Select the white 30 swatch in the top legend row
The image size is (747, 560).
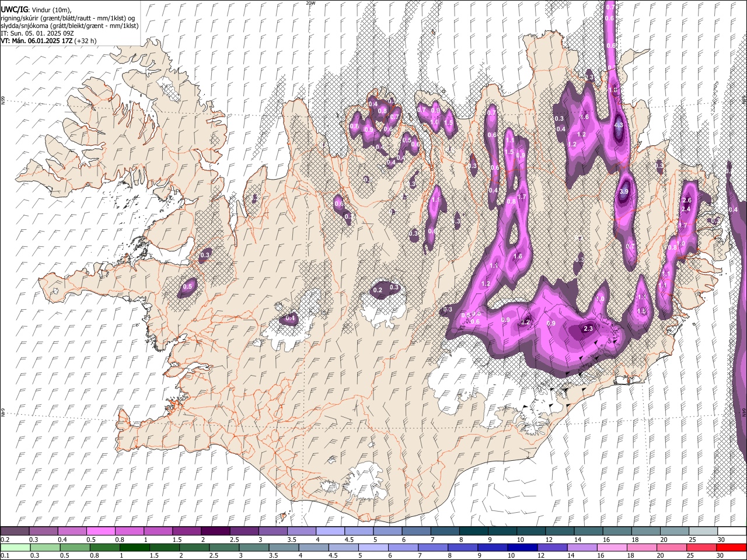(731, 531)
